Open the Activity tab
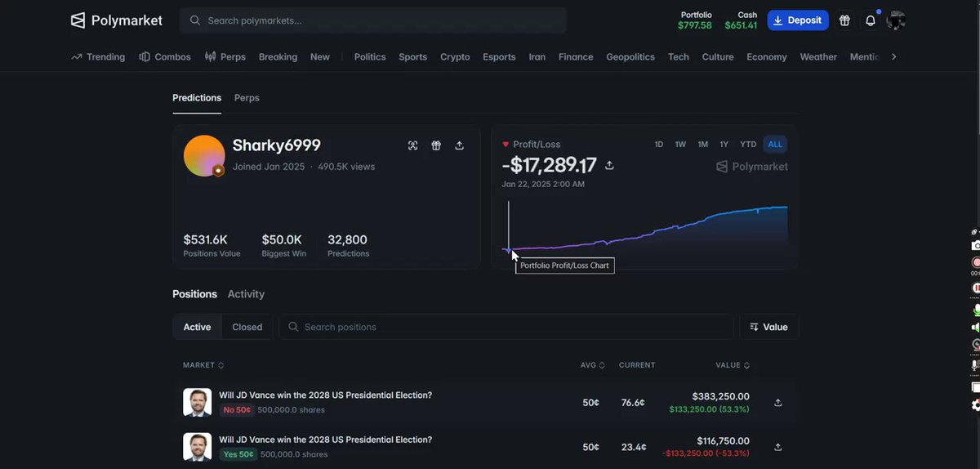The width and height of the screenshot is (980, 469). pyautogui.click(x=246, y=294)
